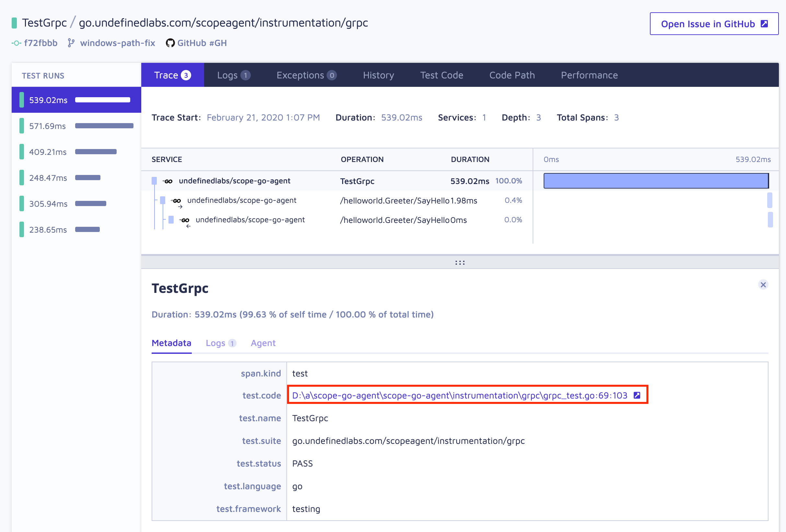Collapse the root scope-go-agent span row
Image resolution: width=786 pixels, height=532 pixels.
(154, 181)
